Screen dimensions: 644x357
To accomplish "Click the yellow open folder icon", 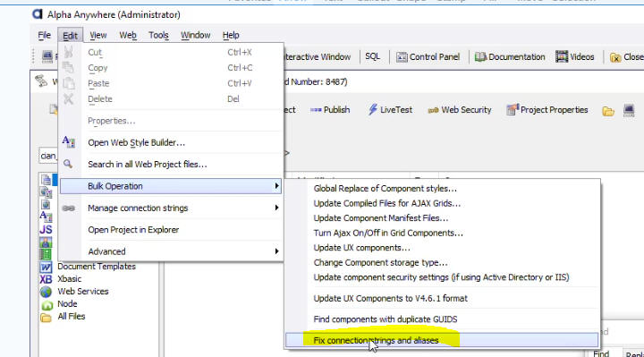I will coord(608,111).
